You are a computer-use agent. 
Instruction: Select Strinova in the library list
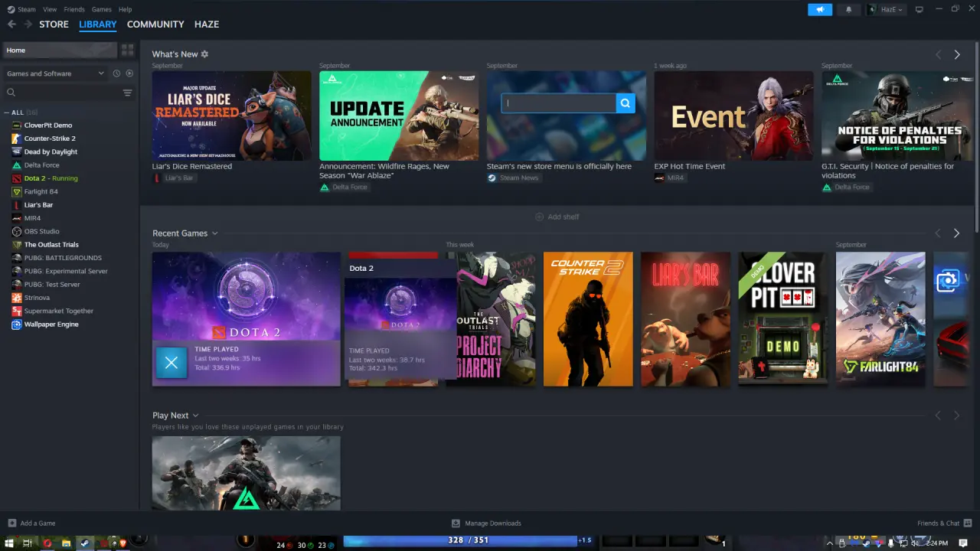click(x=37, y=298)
